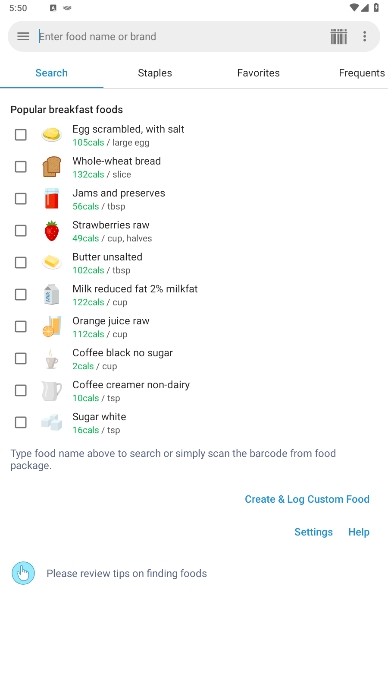Tap the strawberry food icon
Viewport: 388px width, 691px height.
(52, 230)
